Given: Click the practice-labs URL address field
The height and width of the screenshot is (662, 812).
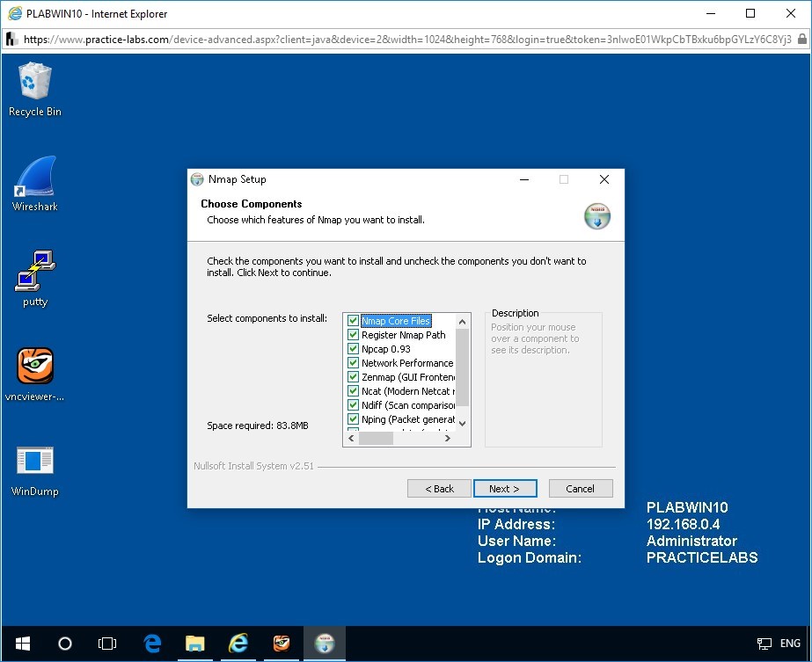Looking at the screenshot, I should (407, 40).
